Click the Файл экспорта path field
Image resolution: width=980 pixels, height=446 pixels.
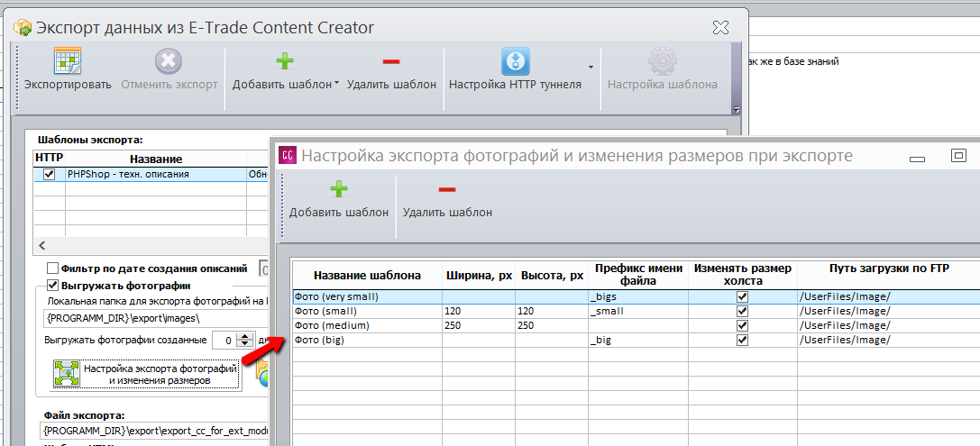[x=155, y=431]
